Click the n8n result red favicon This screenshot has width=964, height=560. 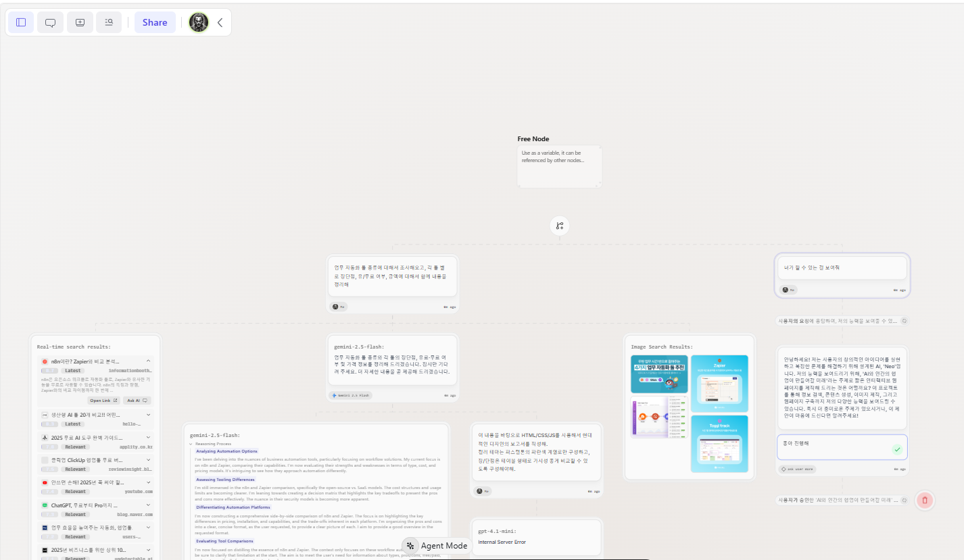[45, 361]
